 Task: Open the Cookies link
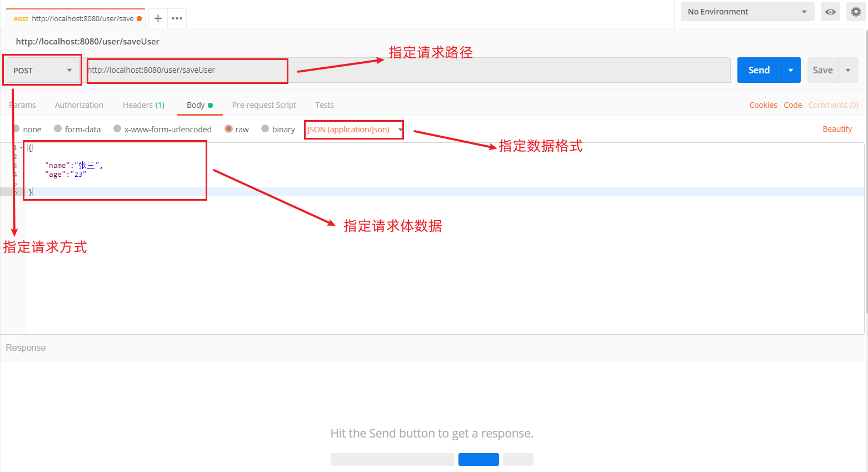click(763, 105)
